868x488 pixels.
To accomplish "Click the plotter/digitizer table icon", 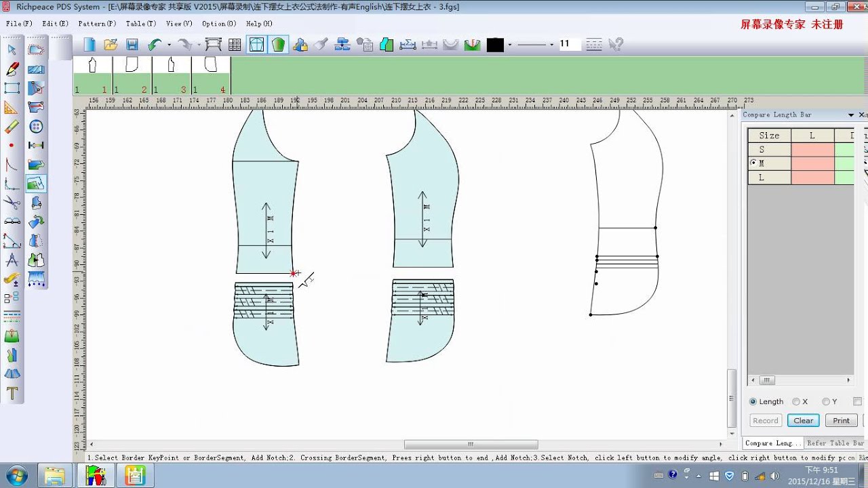I will tap(214, 45).
